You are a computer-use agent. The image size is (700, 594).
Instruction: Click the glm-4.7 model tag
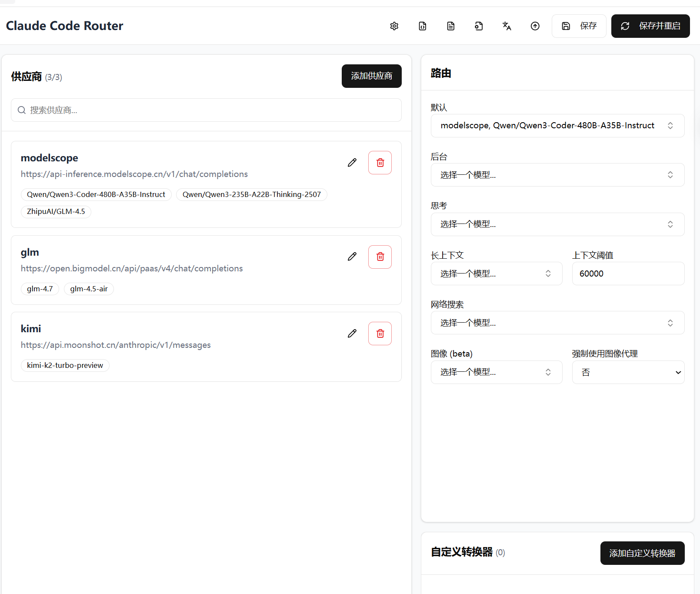point(40,289)
